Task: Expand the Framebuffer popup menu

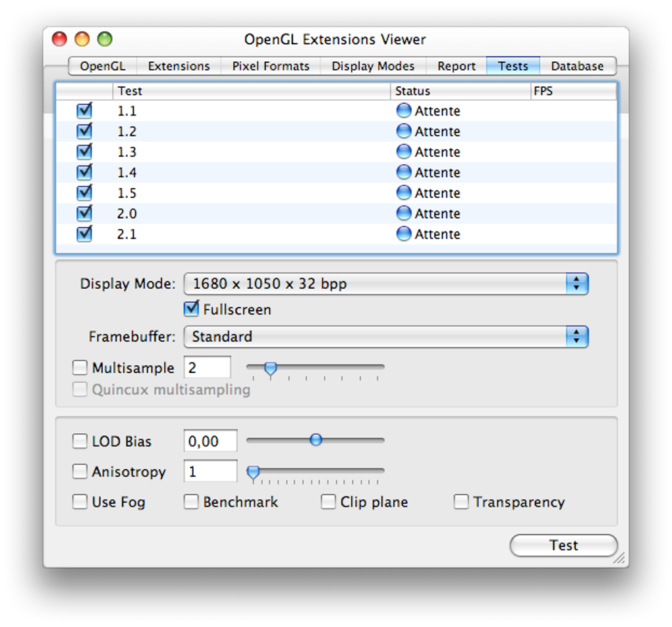Action: pyautogui.click(x=385, y=337)
